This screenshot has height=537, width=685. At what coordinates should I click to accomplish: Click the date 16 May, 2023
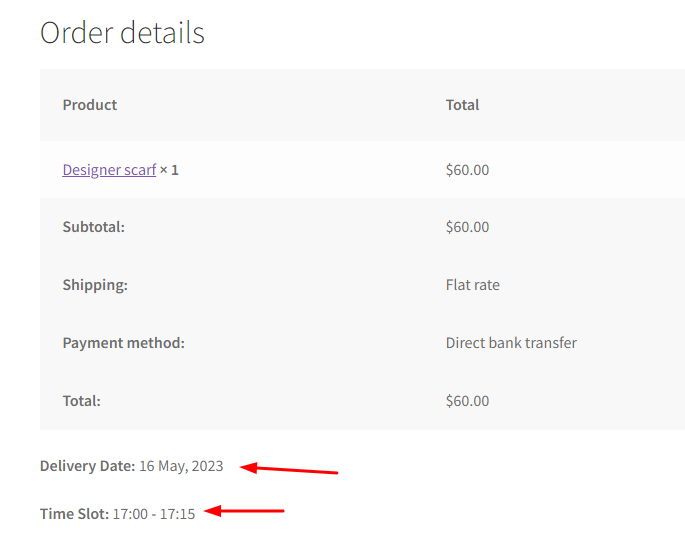(181, 466)
